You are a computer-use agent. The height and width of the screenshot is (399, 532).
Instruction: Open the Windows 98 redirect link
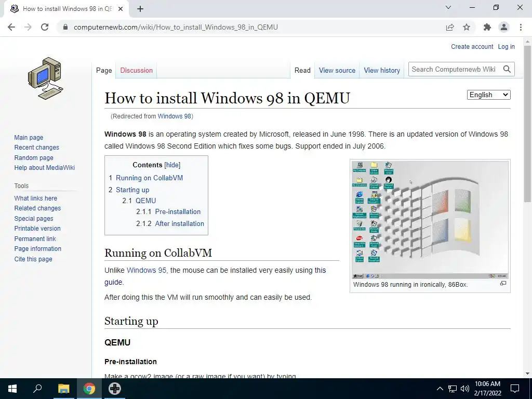tap(175, 116)
